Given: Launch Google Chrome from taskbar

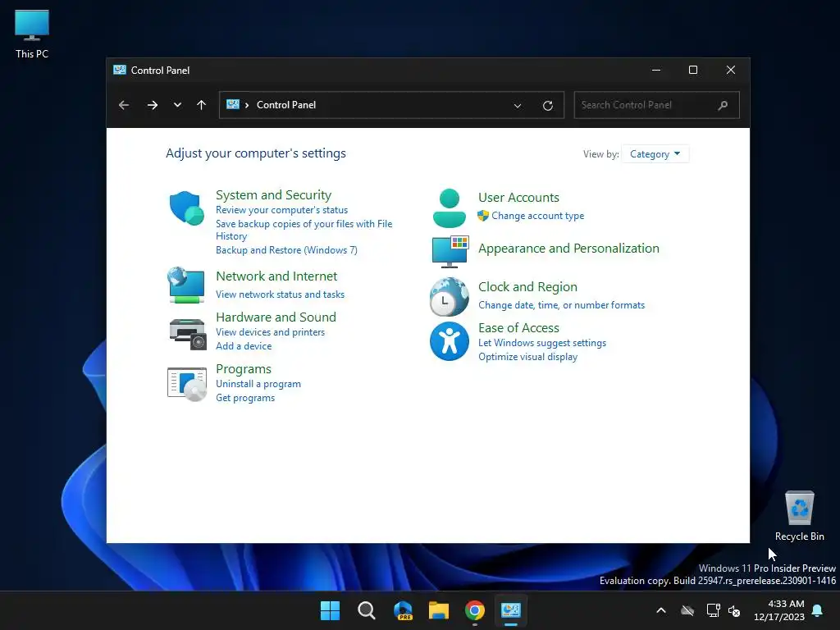Looking at the screenshot, I should (x=475, y=610).
